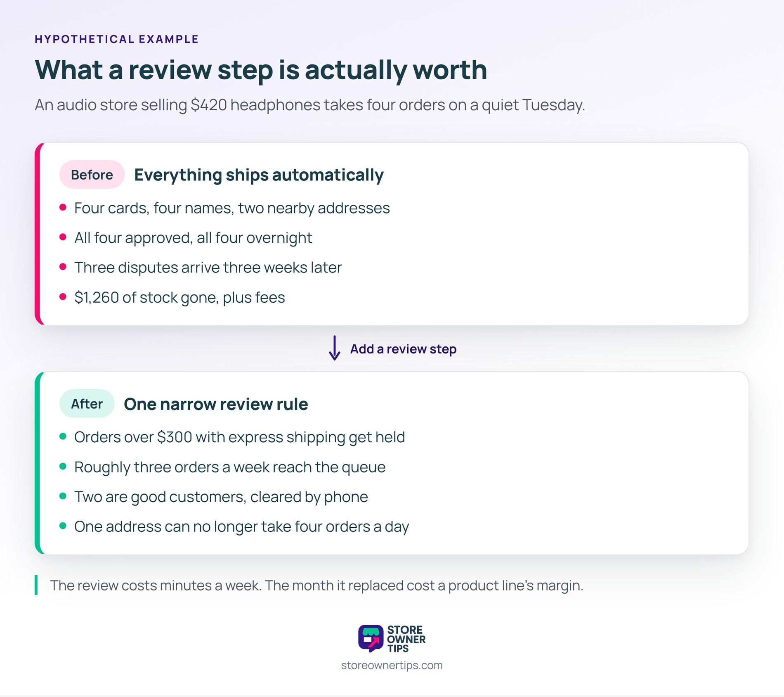Click $1,260 of stock gone, plus fees

click(x=179, y=297)
